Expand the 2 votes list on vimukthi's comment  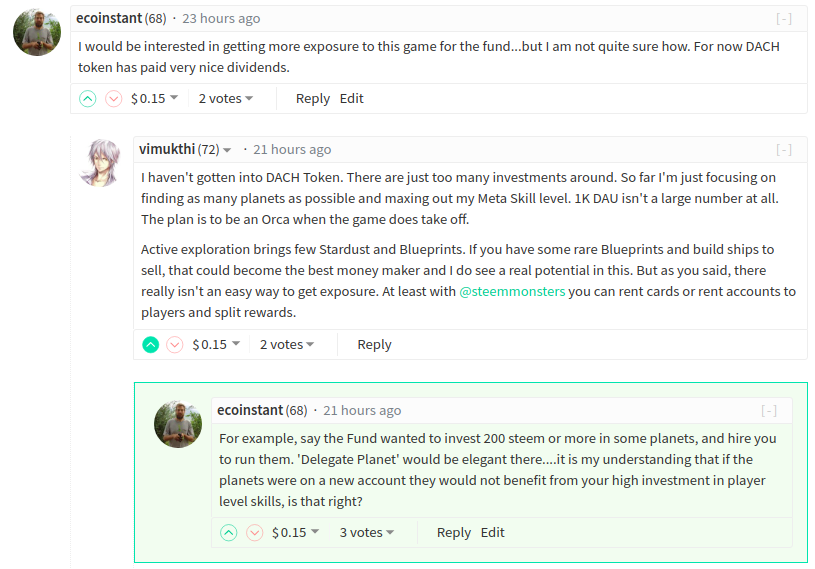(x=287, y=345)
